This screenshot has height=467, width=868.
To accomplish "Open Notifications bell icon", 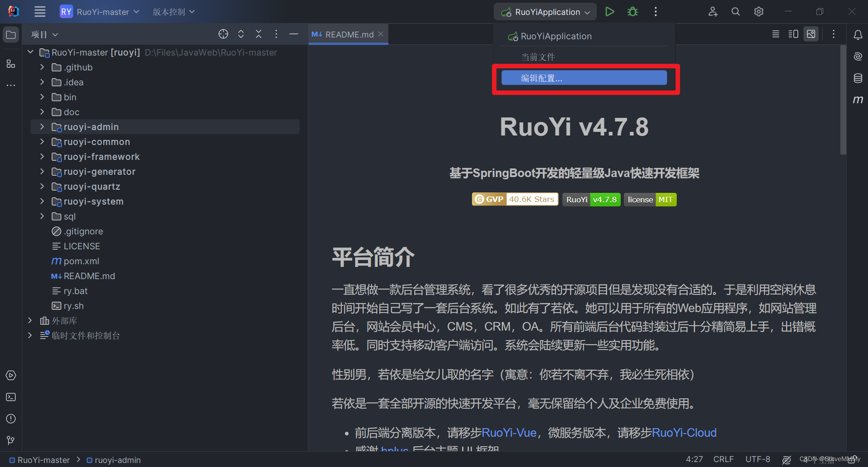I will 858,35.
